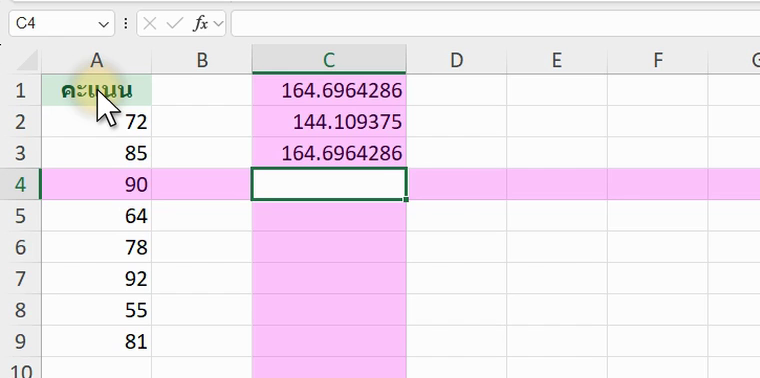Select empty cell F5
Image resolution: width=760 pixels, height=378 pixels.
658,216
